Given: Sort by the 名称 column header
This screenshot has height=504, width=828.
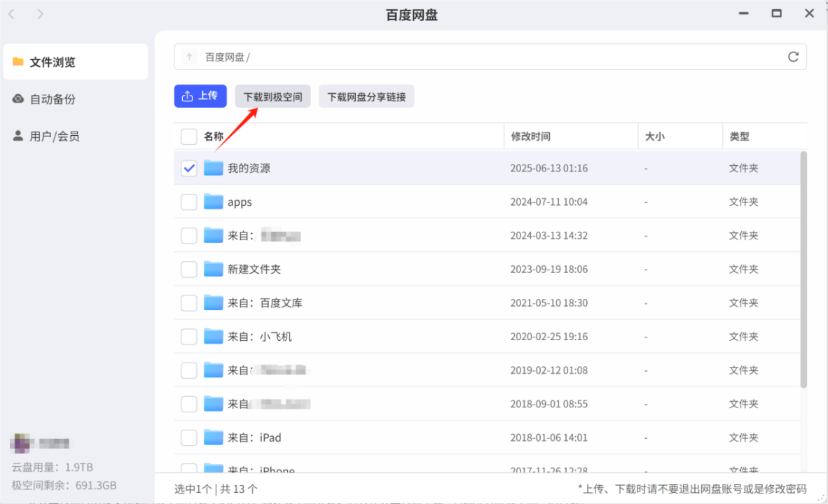Looking at the screenshot, I should tap(214, 136).
